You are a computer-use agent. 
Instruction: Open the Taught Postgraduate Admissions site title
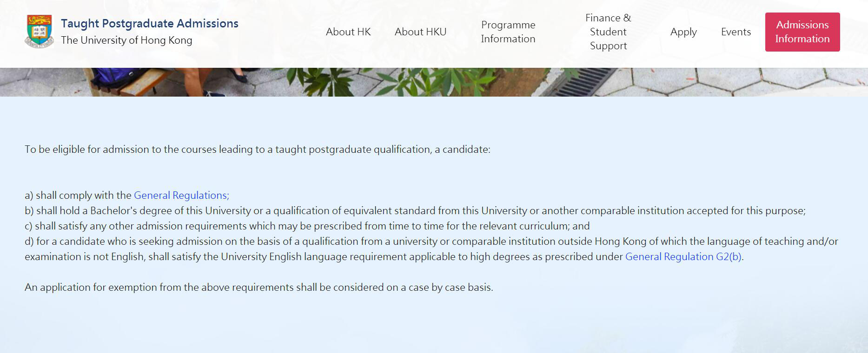pos(149,23)
